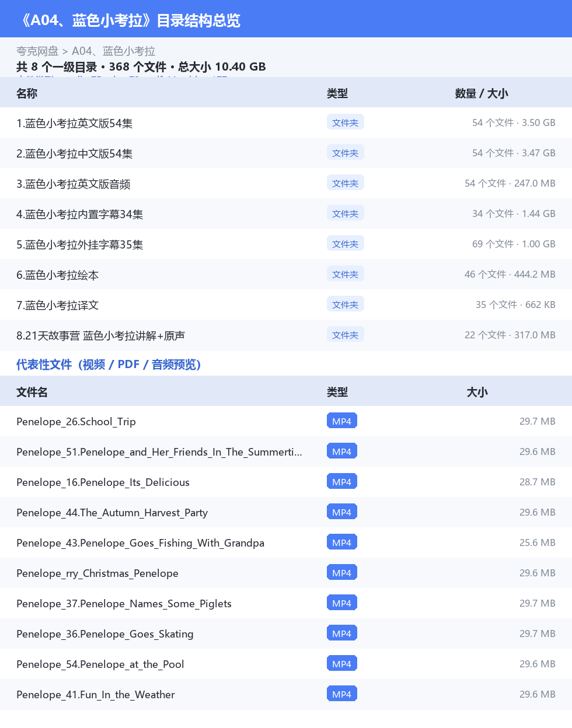
Task: Open folder 8.21天故事营 蓝色小考拉讲解+原声
Action: tap(100, 335)
